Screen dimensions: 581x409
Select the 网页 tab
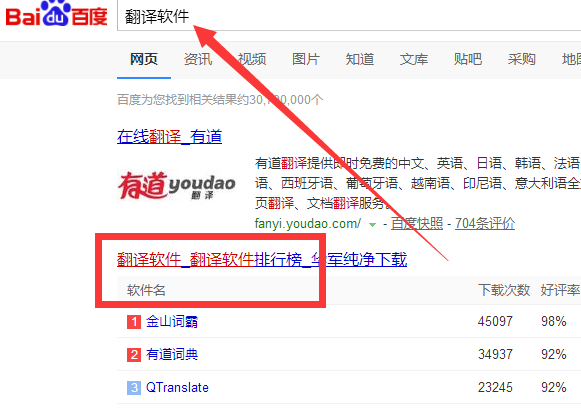(144, 59)
